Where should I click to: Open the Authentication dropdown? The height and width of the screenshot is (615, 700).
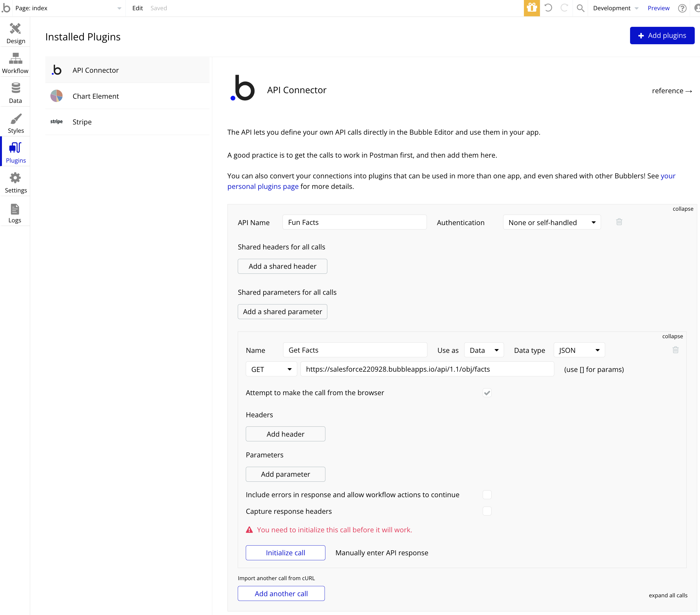pyautogui.click(x=551, y=222)
